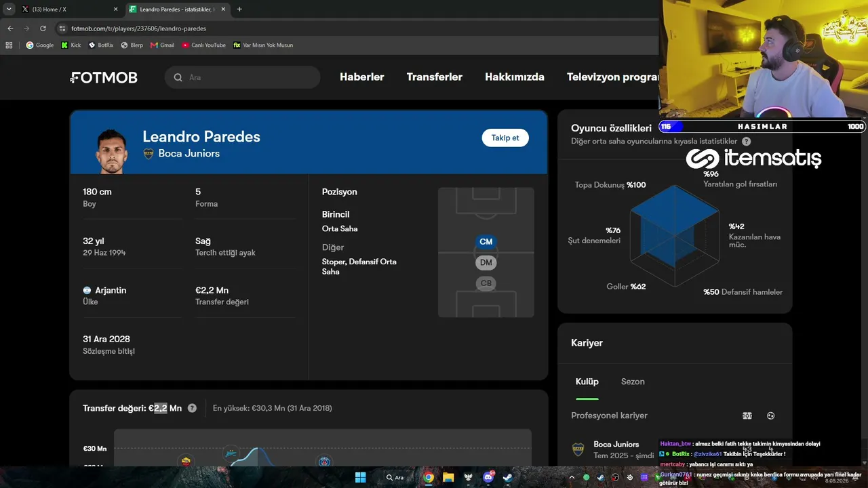Screen dimensions: 868x488
Task: Click the AS Roma marker on transfer chart
Action: coord(185,462)
